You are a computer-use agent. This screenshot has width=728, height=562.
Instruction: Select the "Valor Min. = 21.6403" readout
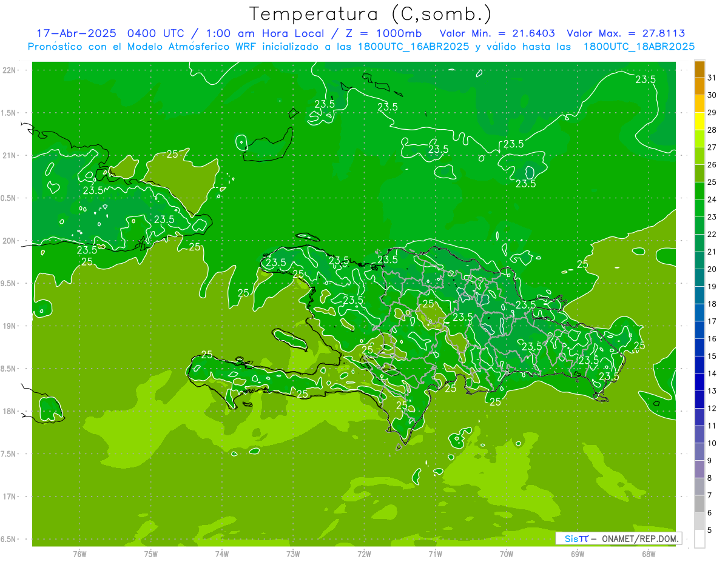(x=497, y=33)
